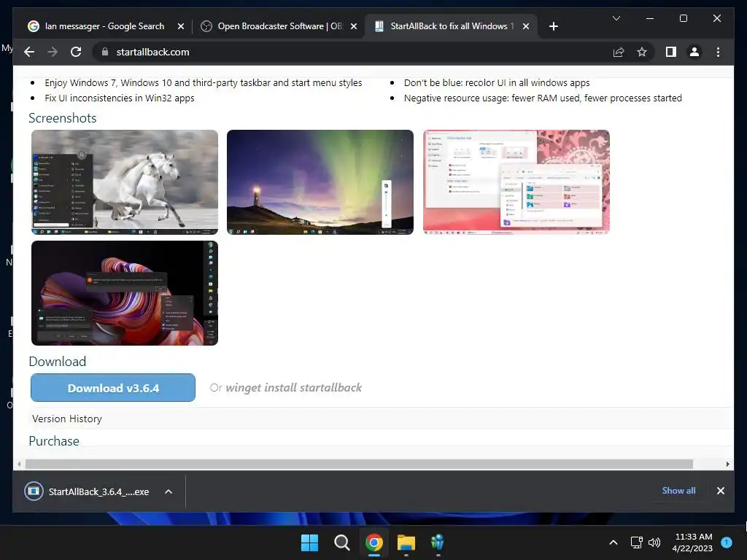Open the browser side panel
747x560 pixels.
[671, 52]
